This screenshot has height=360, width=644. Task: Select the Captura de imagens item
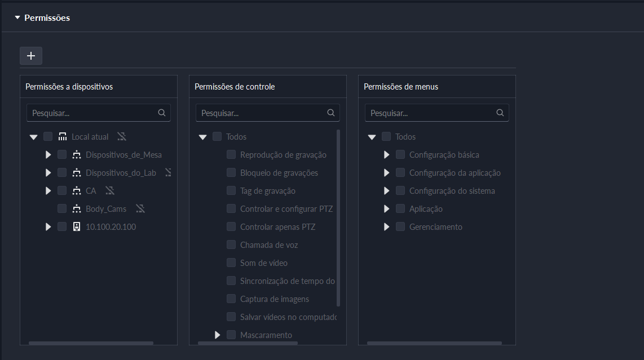coord(274,299)
